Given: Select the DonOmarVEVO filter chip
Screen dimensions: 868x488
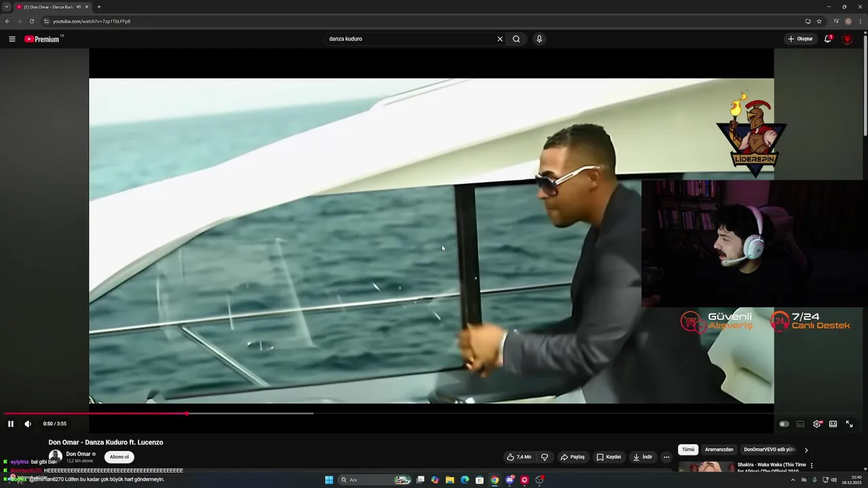Looking at the screenshot, I should pos(770,449).
